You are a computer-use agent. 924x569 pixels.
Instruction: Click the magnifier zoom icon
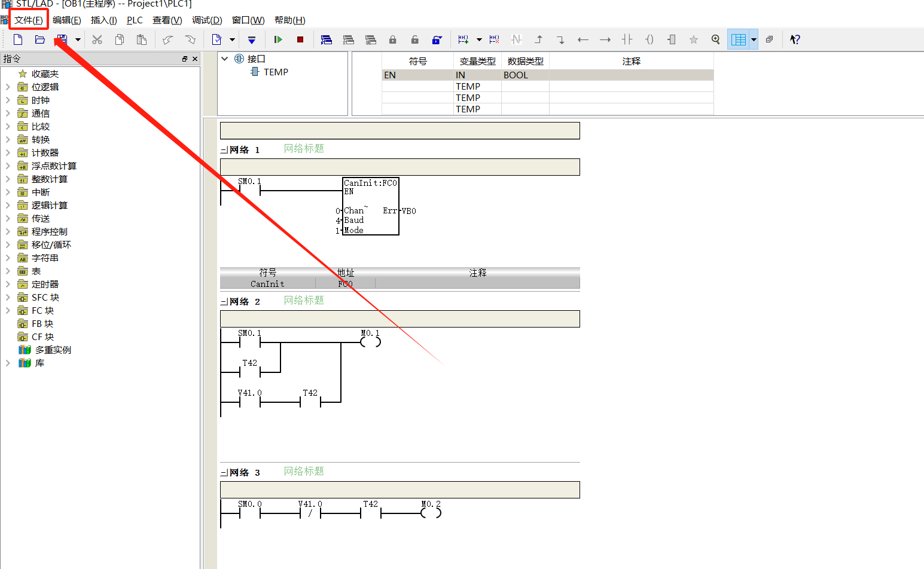tap(715, 39)
